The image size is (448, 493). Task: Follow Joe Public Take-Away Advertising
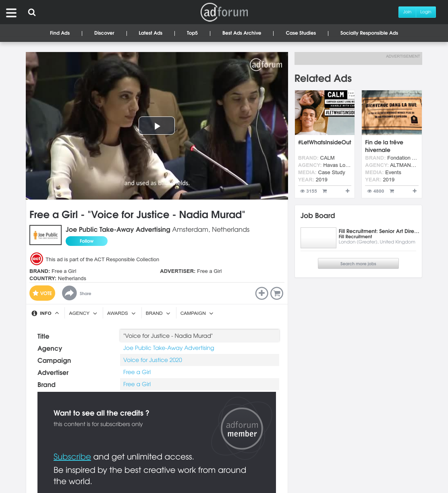click(x=87, y=241)
